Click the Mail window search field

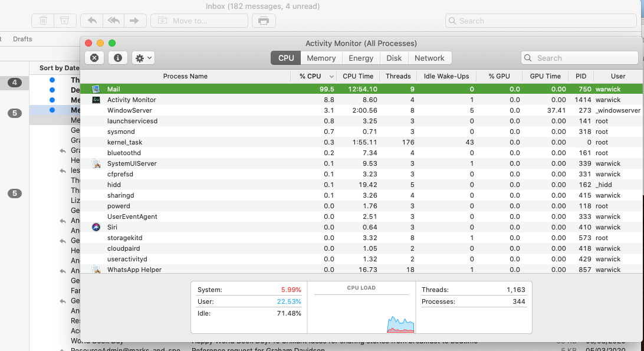click(541, 21)
